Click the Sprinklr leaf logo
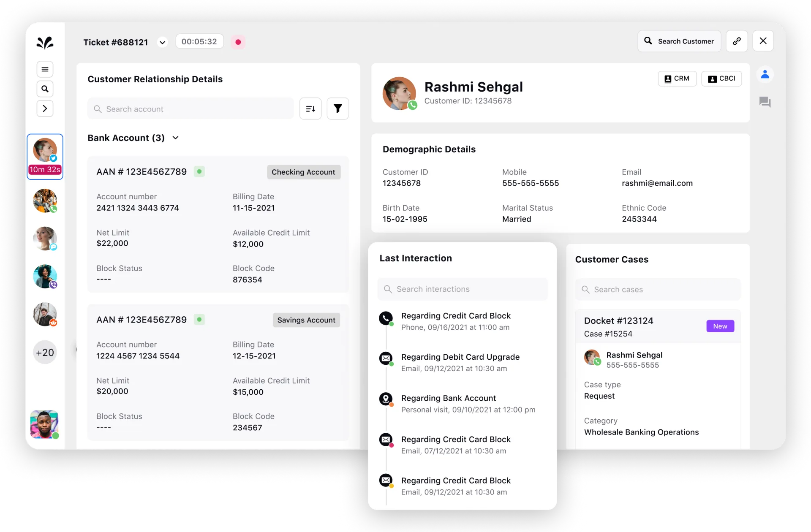 [x=45, y=43]
